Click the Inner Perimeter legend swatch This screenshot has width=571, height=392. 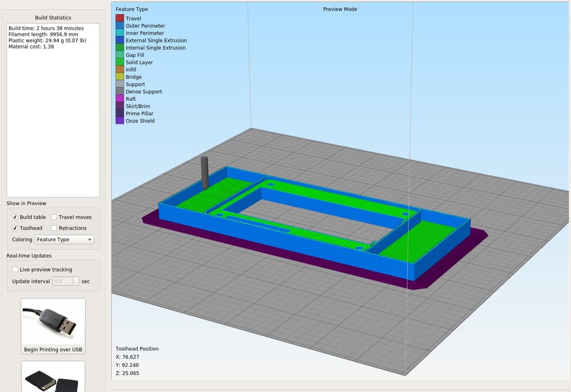coord(119,33)
